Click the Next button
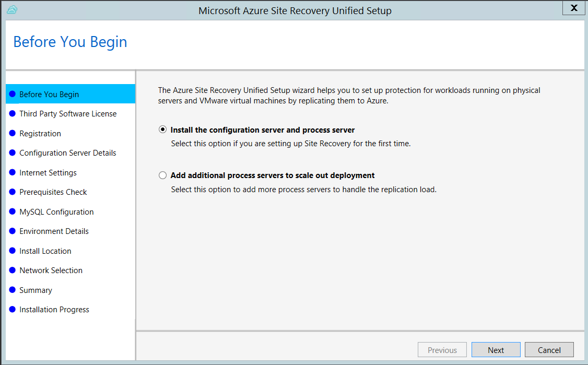The image size is (588, 365). click(496, 349)
